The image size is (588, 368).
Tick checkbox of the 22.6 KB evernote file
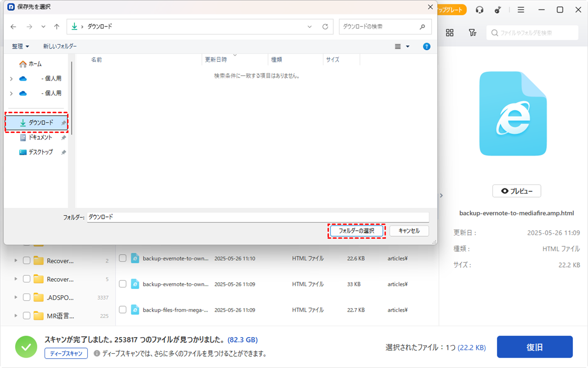[x=122, y=258]
